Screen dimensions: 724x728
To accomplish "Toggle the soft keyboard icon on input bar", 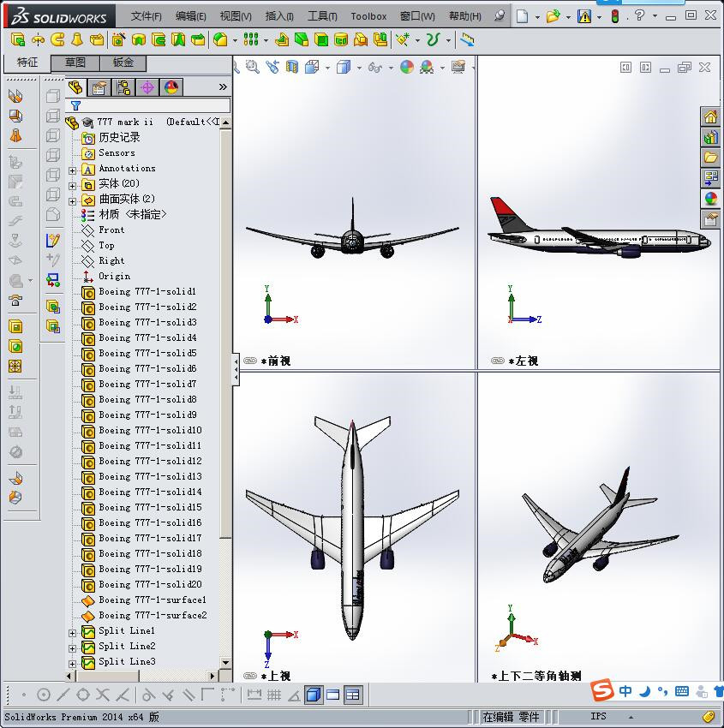I will click(x=682, y=691).
